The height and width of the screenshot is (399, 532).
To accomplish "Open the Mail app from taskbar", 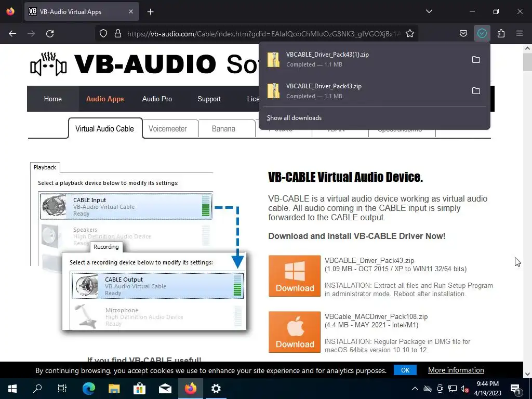I will pyautogui.click(x=165, y=389).
